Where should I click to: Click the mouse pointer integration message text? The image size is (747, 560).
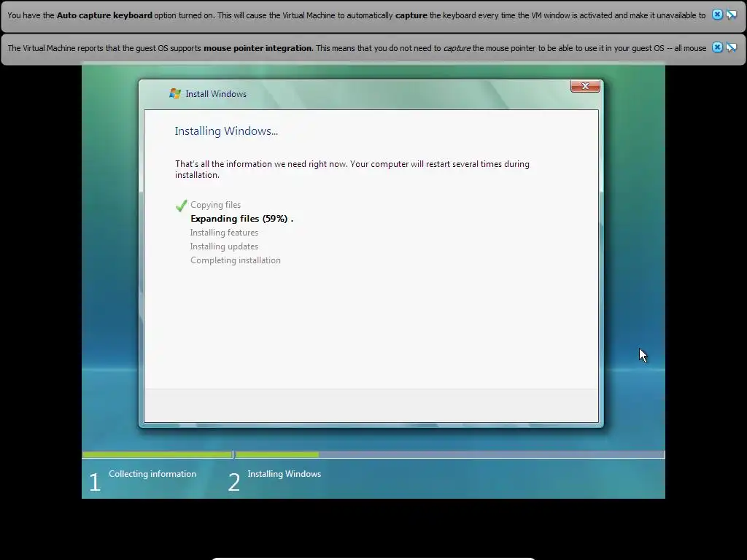(357, 48)
